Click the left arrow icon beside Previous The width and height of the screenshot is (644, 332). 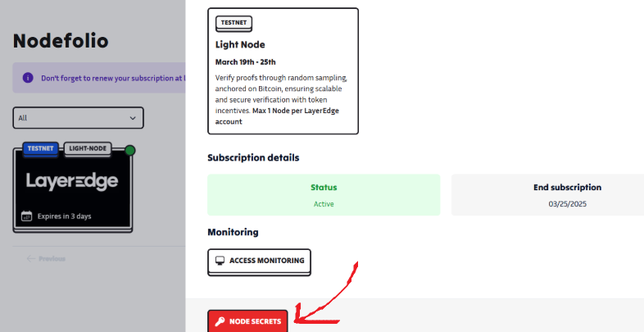[31, 259]
